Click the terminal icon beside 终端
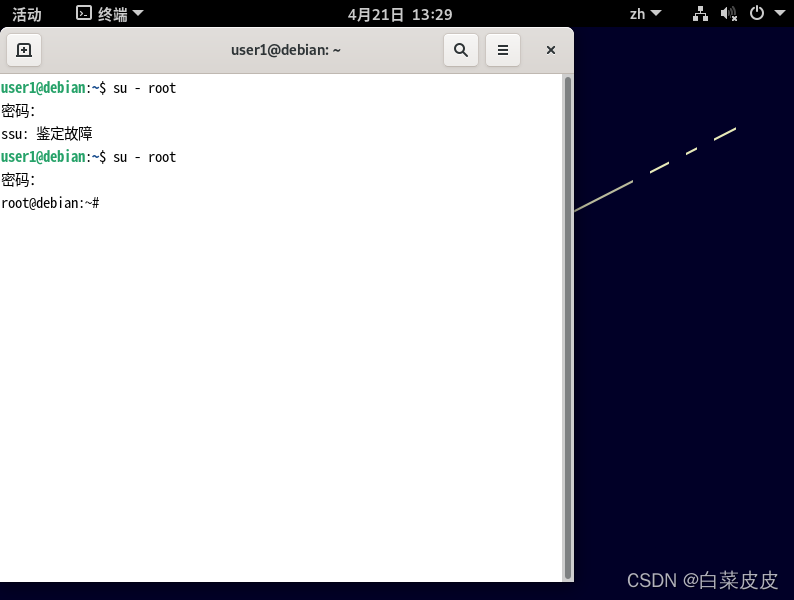 pyautogui.click(x=84, y=13)
